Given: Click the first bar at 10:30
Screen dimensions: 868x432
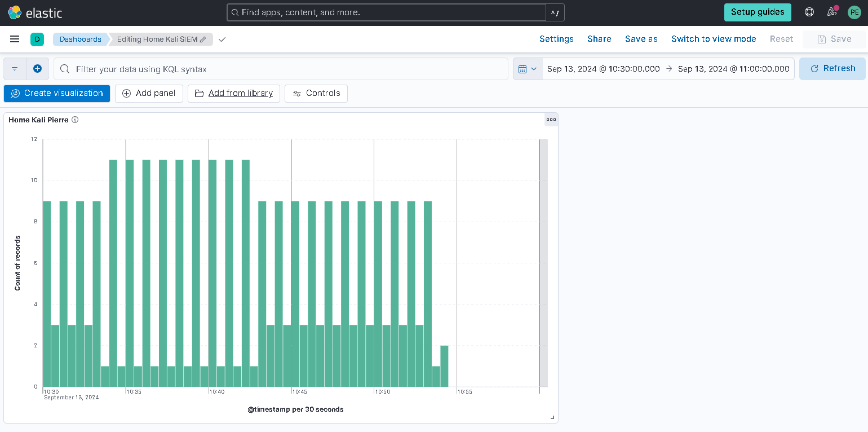Looking at the screenshot, I should [47, 294].
